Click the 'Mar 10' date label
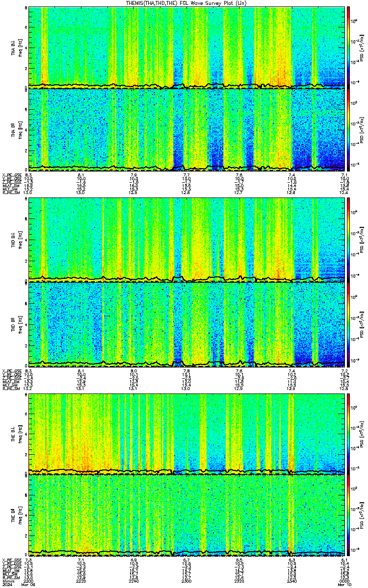 (344, 585)
